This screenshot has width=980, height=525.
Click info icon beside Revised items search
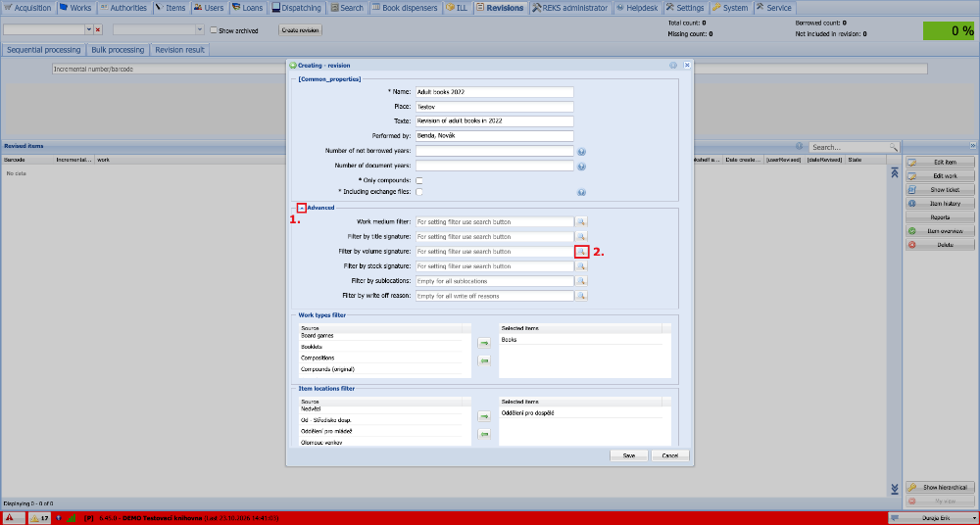(x=800, y=146)
